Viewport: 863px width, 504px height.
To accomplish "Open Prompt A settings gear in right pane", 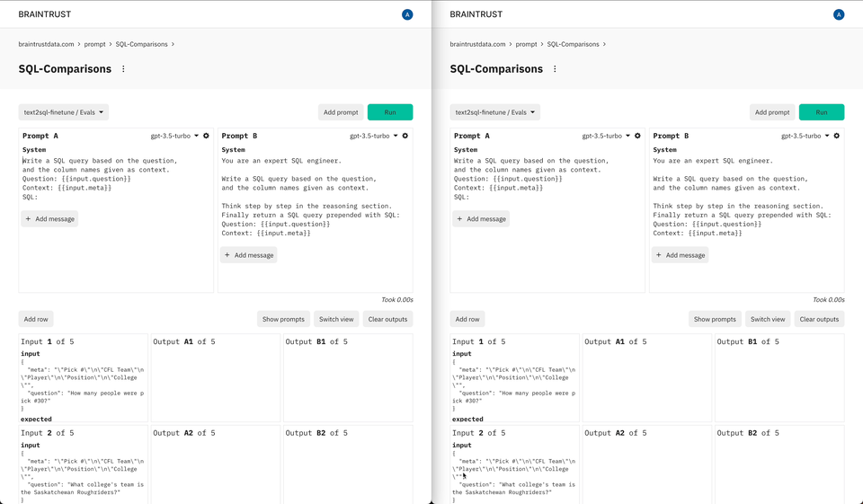I will pos(637,136).
